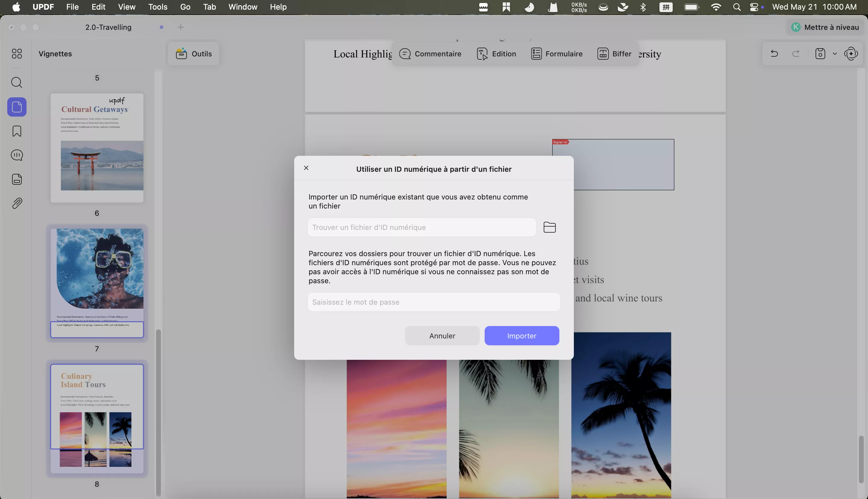Click the Signer ici signature field
This screenshot has height=499, width=868.
613,165
